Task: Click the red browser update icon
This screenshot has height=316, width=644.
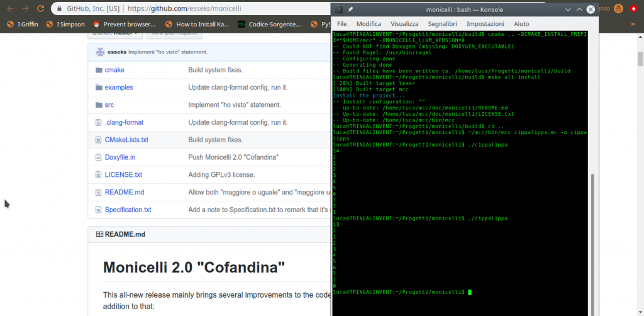Action: [x=633, y=8]
